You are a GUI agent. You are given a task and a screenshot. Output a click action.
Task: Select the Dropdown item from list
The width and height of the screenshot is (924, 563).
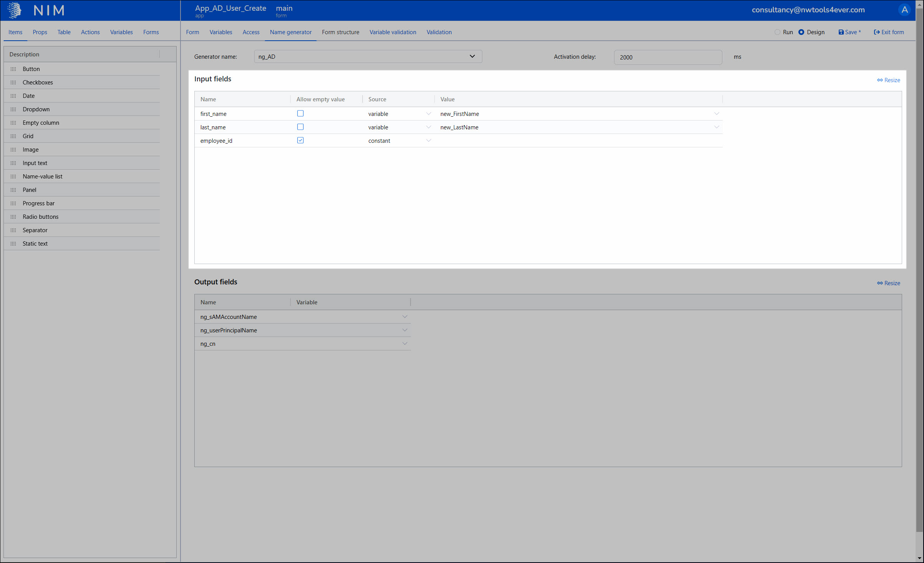36,109
